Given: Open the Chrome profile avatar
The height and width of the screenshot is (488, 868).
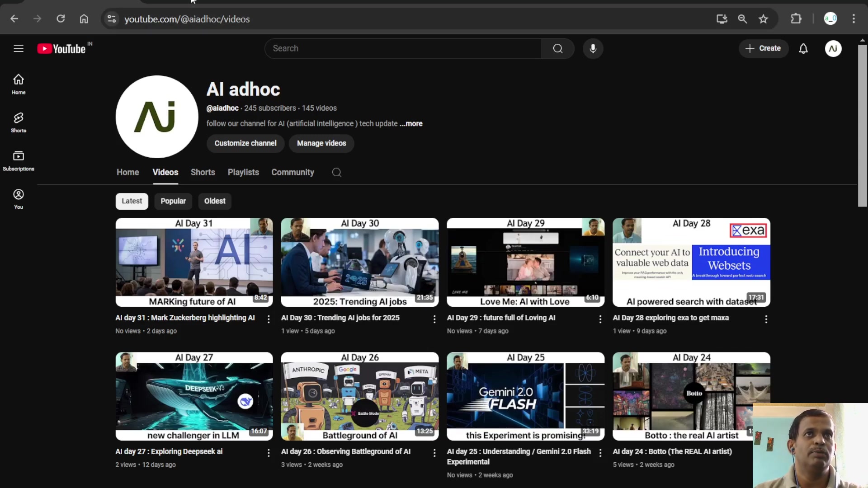Looking at the screenshot, I should pos(831,19).
